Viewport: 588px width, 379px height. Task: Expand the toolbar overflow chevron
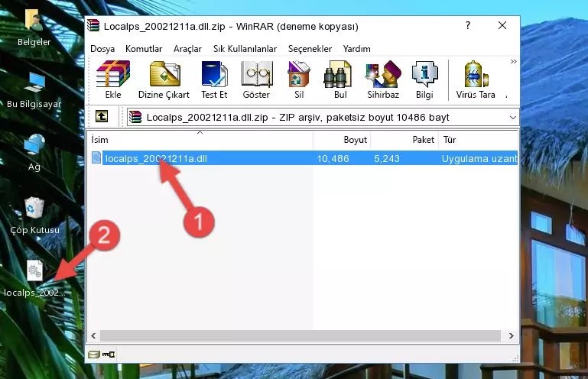point(513,61)
